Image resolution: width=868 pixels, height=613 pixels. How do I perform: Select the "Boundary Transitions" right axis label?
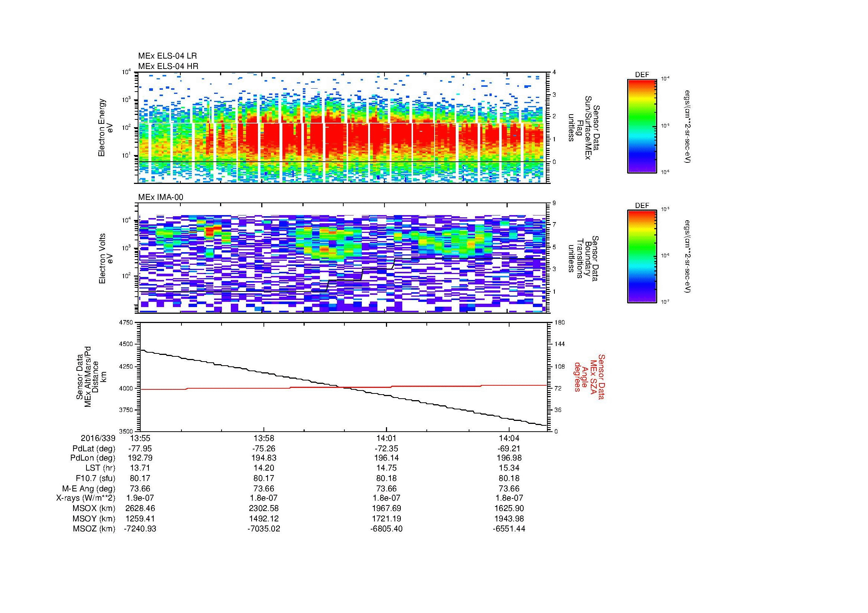(583, 259)
